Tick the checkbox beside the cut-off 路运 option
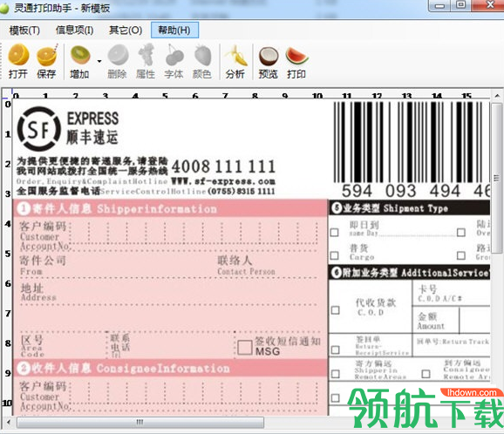Image resolution: width=504 pixels, height=434 pixels. coord(461,255)
